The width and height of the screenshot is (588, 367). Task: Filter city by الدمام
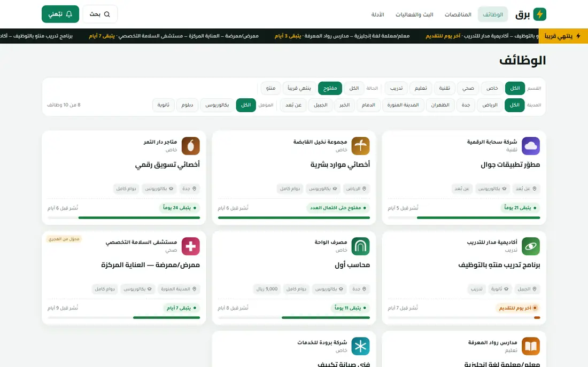368,105
